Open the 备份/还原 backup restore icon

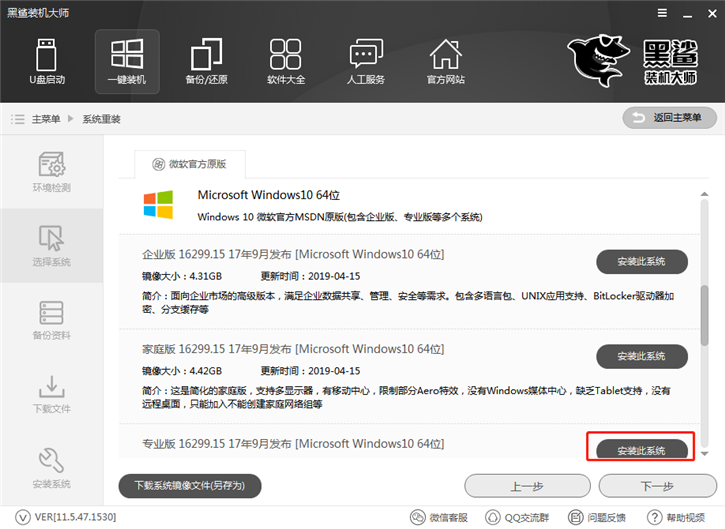206,62
